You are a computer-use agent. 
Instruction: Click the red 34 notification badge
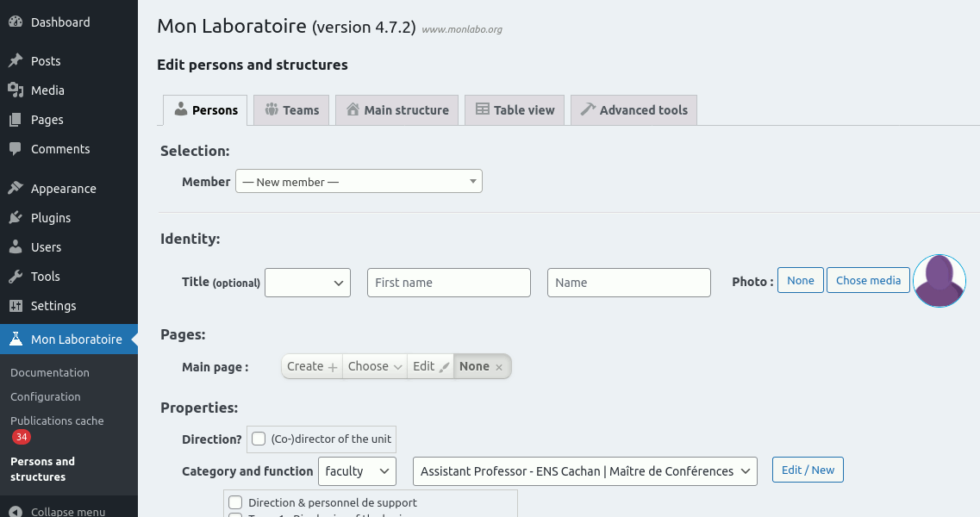pyautogui.click(x=22, y=437)
